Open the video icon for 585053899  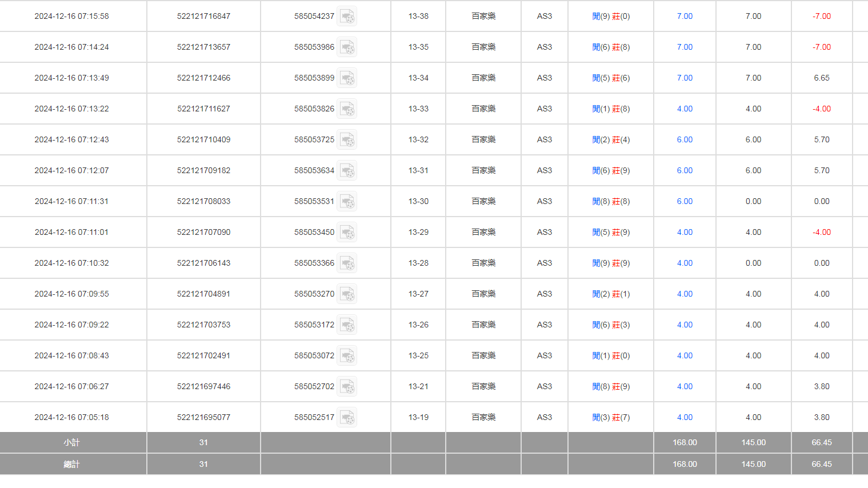click(347, 78)
